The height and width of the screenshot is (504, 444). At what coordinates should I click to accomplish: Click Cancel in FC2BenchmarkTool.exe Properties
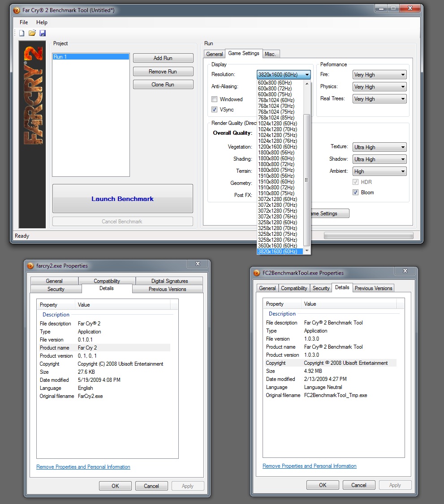359,485
